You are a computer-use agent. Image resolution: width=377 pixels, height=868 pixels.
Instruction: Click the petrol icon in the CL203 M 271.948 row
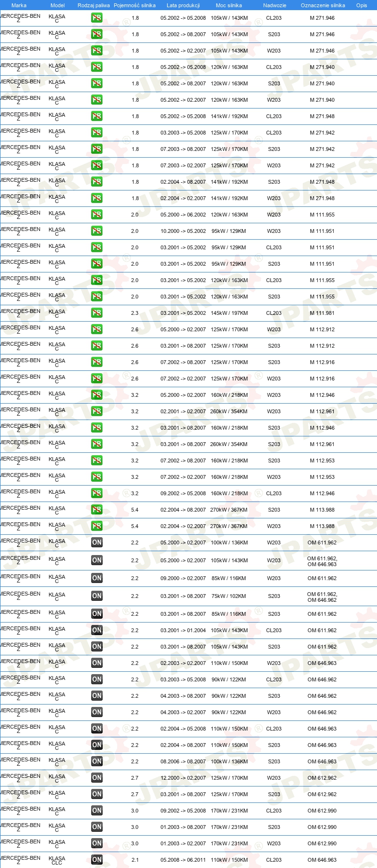pyautogui.click(x=96, y=116)
